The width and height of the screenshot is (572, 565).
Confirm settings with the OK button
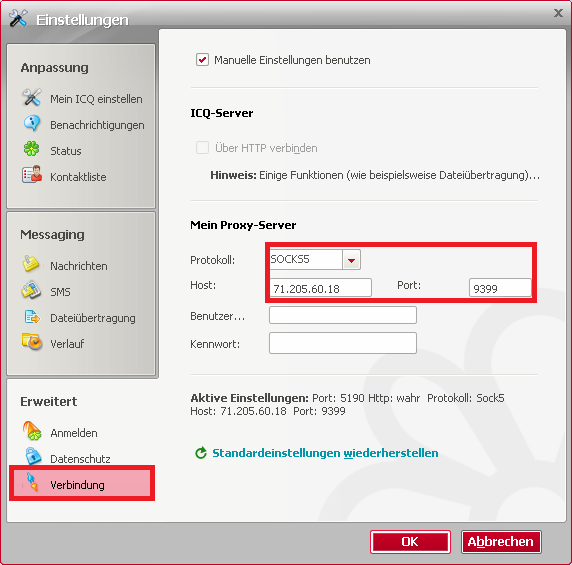coord(410,542)
